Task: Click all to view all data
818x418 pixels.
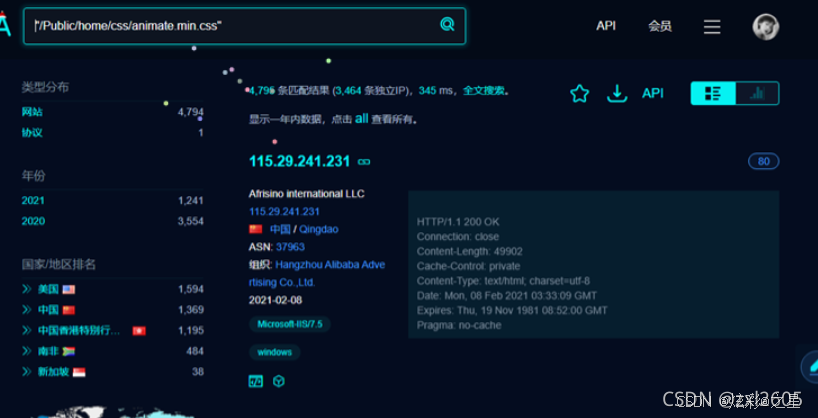Action: pyautogui.click(x=362, y=118)
